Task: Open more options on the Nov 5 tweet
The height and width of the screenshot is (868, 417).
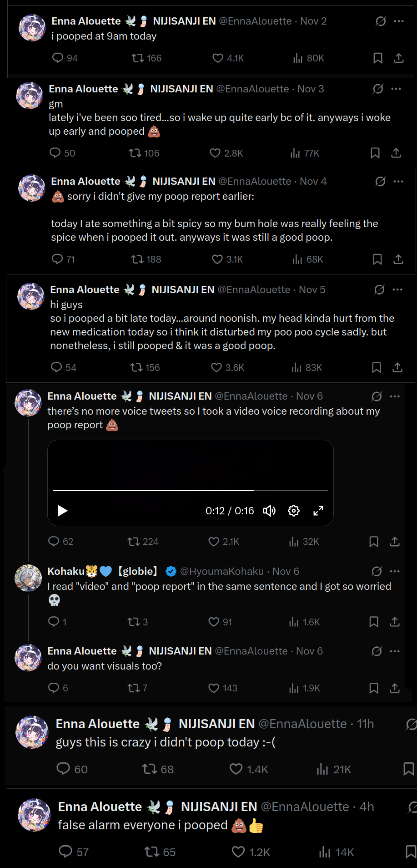Action: [x=397, y=289]
